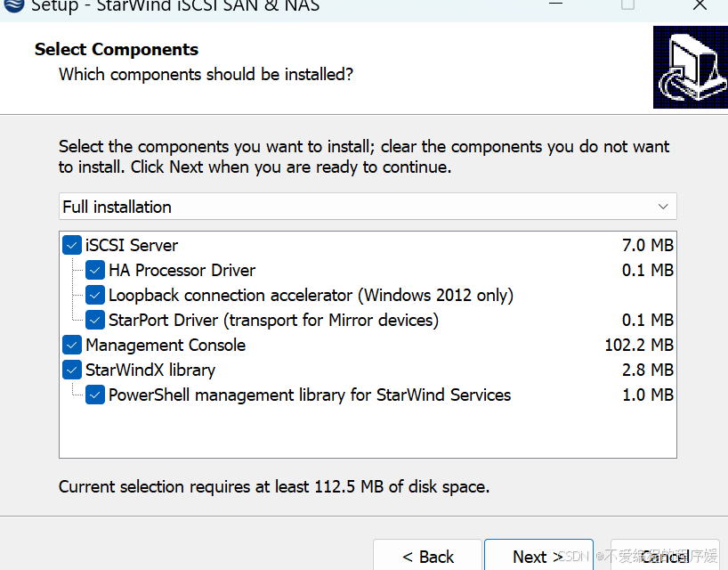Uncheck the iSCSI Server checkbox
The width and height of the screenshot is (728, 570).
point(72,245)
